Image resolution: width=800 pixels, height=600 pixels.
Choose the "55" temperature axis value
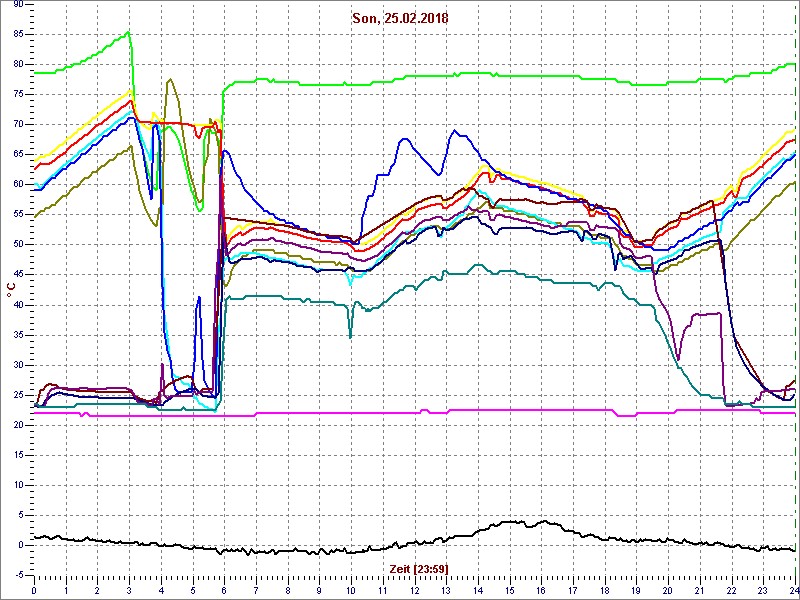coord(17,215)
